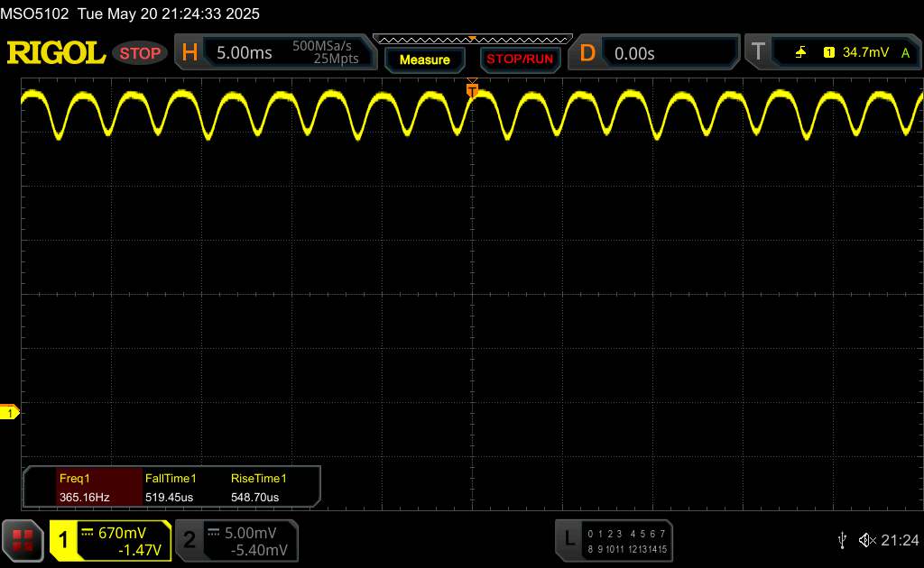The width and height of the screenshot is (924, 568).
Task: Click trigger level 34.7mV value
Action: (865, 52)
